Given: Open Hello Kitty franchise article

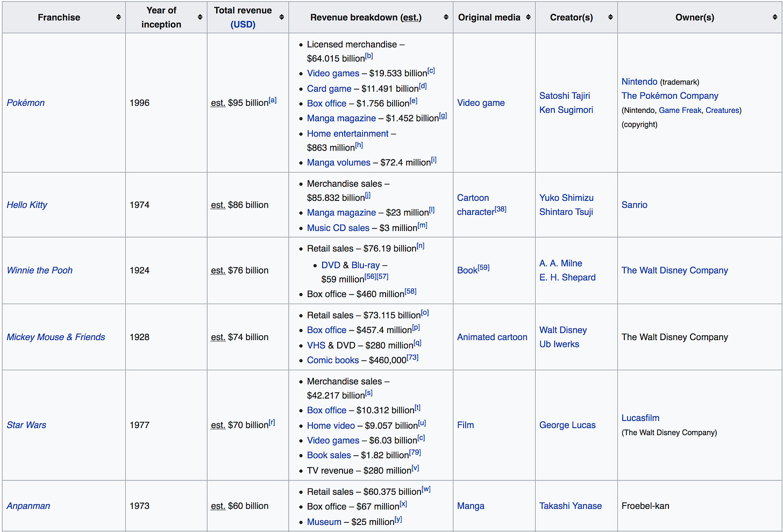Looking at the screenshot, I should point(27,205).
